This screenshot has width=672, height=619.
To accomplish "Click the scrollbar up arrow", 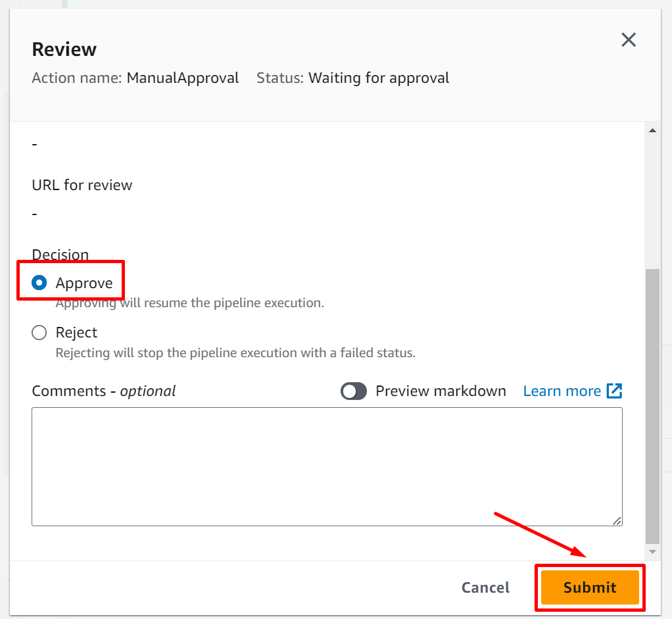I will 652,131.
